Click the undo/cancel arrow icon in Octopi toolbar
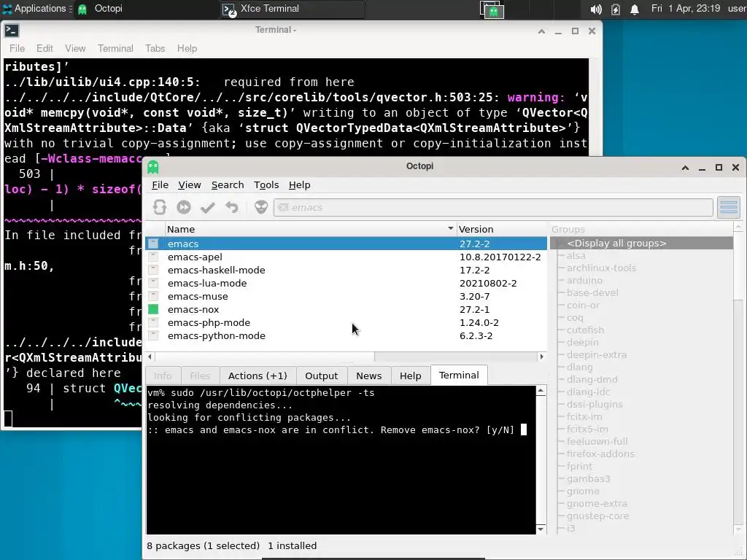Screen dimensions: 747x560 click(231, 207)
